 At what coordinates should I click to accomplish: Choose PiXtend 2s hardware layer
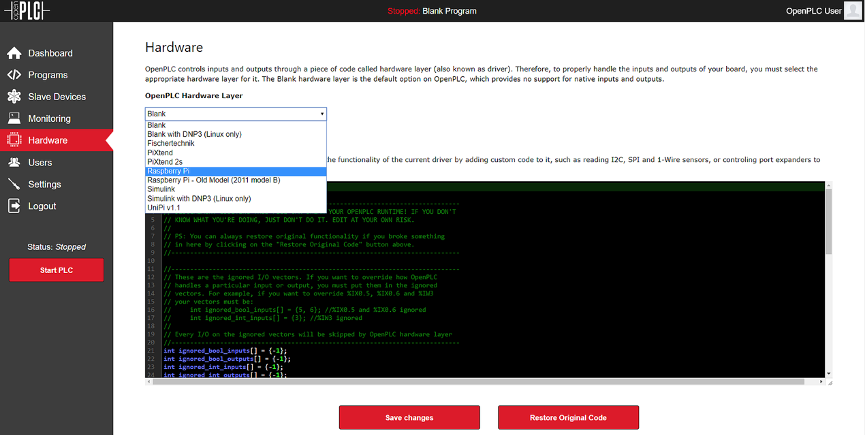pyautogui.click(x=166, y=161)
